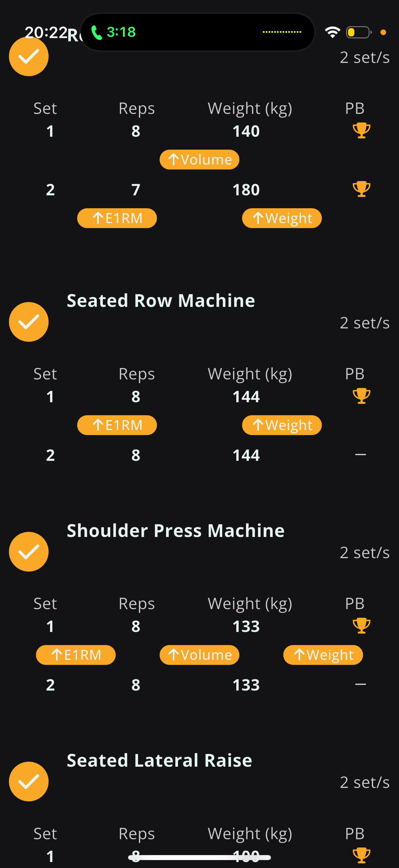399x868 pixels.
Task: Toggle Seated Row Machine completed checkmark
Action: coord(29,322)
